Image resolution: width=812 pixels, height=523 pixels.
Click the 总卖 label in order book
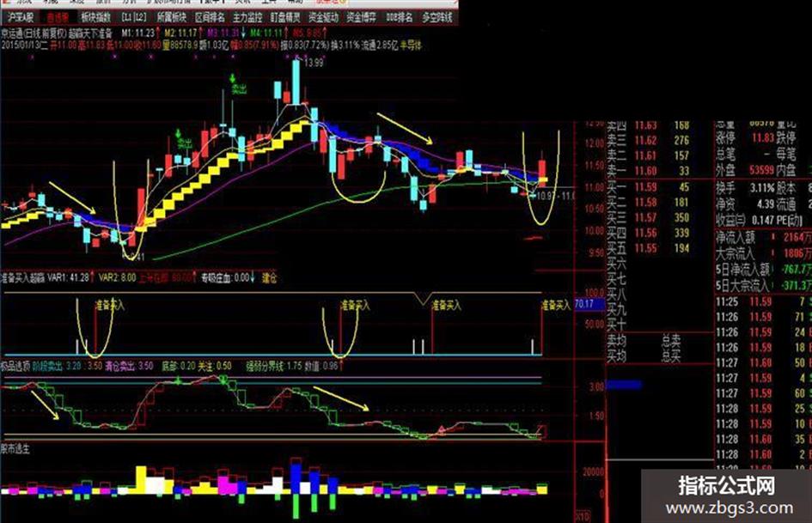pos(670,341)
